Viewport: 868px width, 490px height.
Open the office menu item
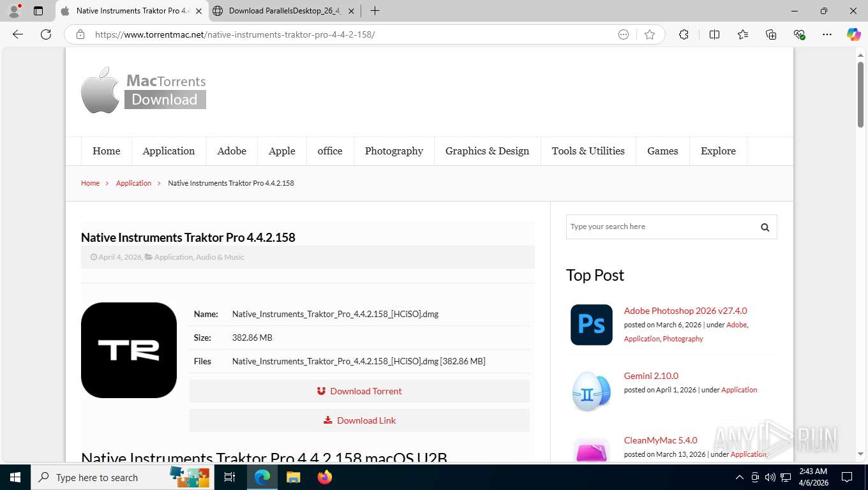[x=330, y=151]
